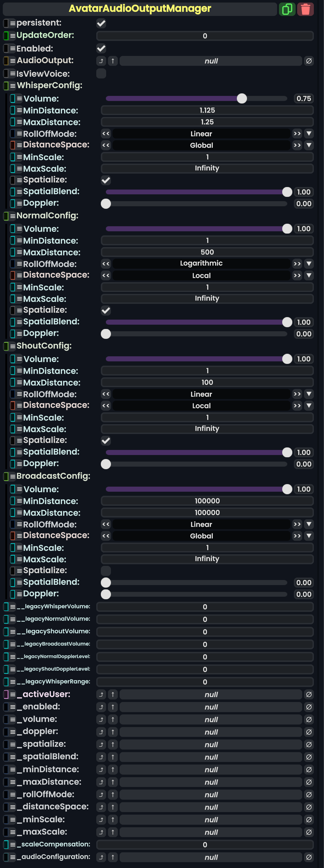324x868 pixels.
Task: Toggle Spatialize under BroadcastConfig
Action: (x=106, y=570)
